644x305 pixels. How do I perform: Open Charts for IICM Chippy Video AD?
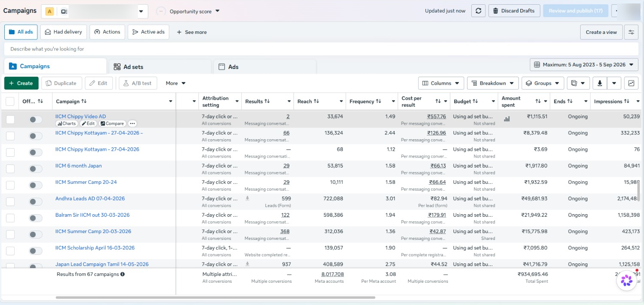[x=66, y=123]
